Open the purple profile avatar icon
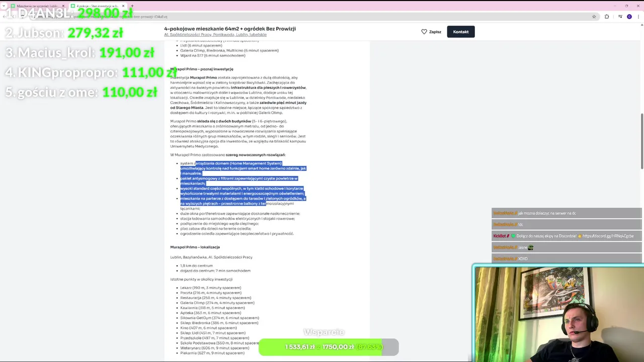The image size is (644, 362). [629, 17]
